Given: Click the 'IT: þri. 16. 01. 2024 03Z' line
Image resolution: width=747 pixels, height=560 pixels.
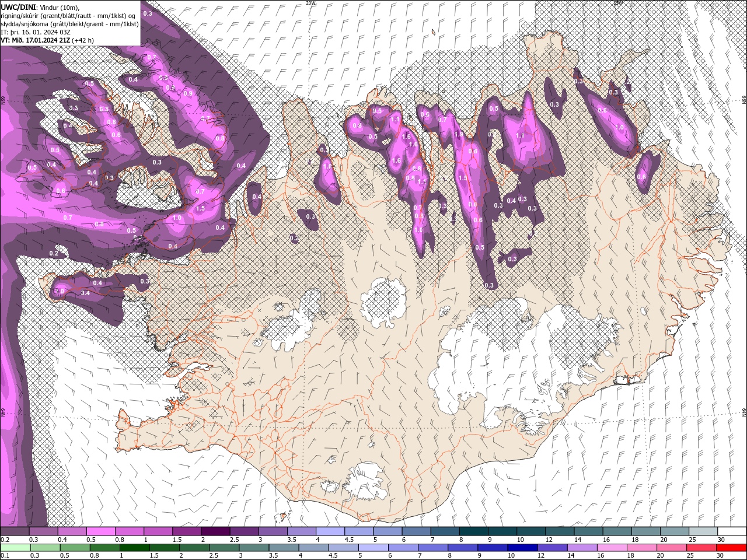Looking at the screenshot, I should 35,32.
